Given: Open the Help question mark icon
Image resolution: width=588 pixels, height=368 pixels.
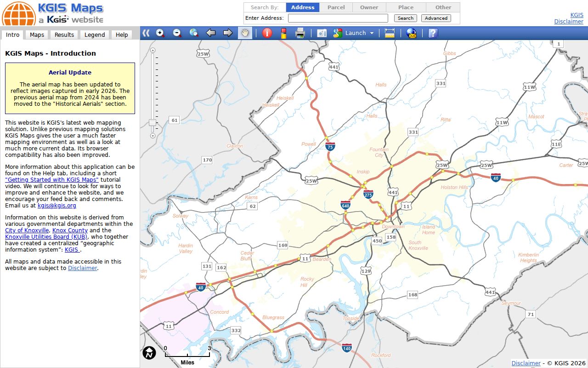Looking at the screenshot, I should coord(433,33).
